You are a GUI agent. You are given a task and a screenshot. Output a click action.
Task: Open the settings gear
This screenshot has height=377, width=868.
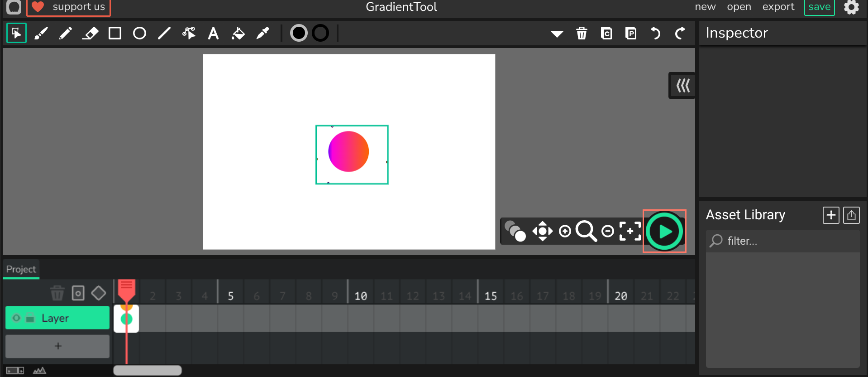point(851,7)
